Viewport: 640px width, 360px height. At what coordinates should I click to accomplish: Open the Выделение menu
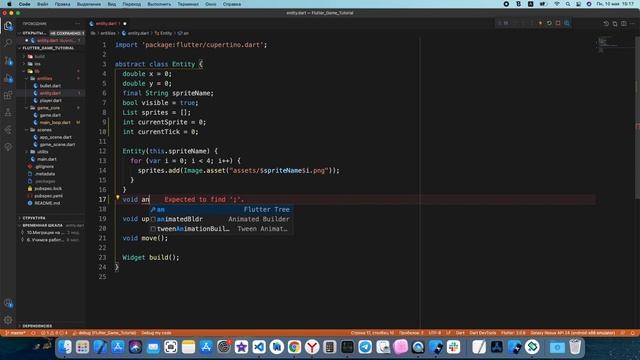(89, 4)
